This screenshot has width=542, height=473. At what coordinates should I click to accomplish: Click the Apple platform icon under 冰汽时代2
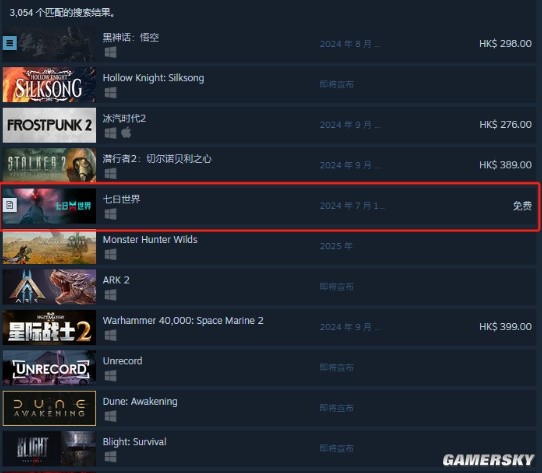[x=126, y=132]
